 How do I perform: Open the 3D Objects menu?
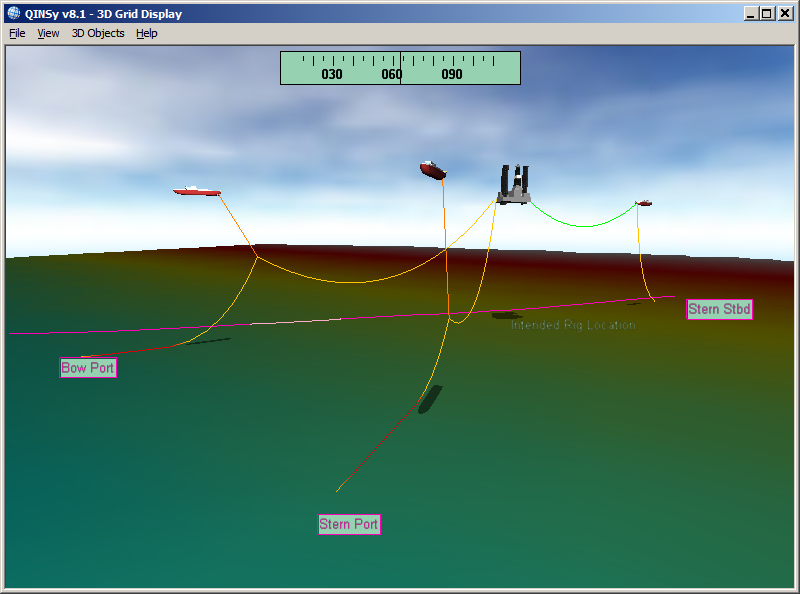point(98,33)
